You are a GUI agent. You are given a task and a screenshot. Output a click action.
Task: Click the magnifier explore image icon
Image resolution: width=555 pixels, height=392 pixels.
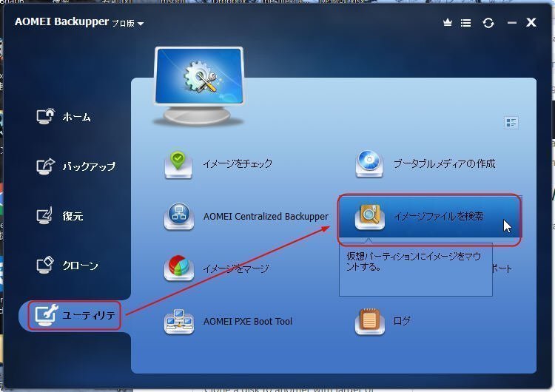point(370,217)
